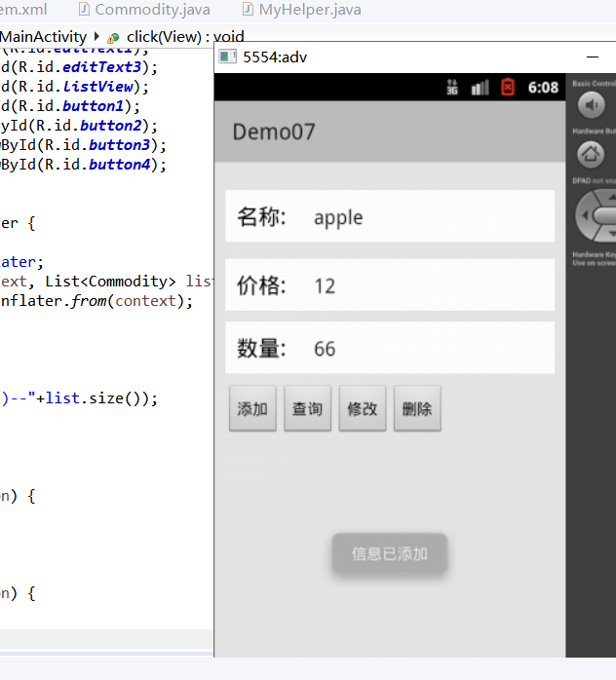616x680 pixels.
Task: Click the method icon beside click(View)
Action: tap(113, 38)
